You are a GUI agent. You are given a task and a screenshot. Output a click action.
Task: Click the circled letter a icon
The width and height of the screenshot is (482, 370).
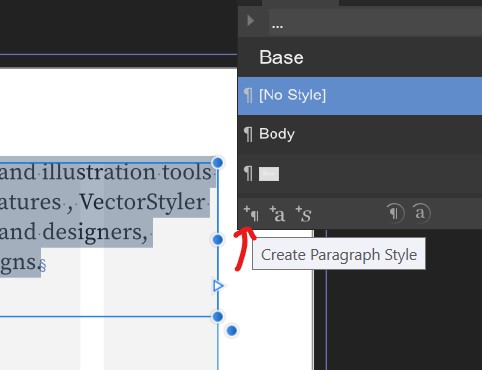click(x=421, y=213)
